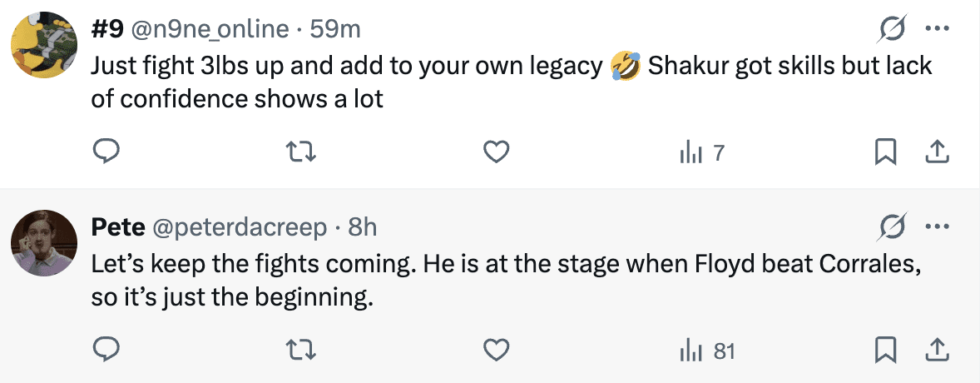Viewport: 980px width, 383px height.
Task: Reply to Pete's tweet
Action: [x=106, y=351]
